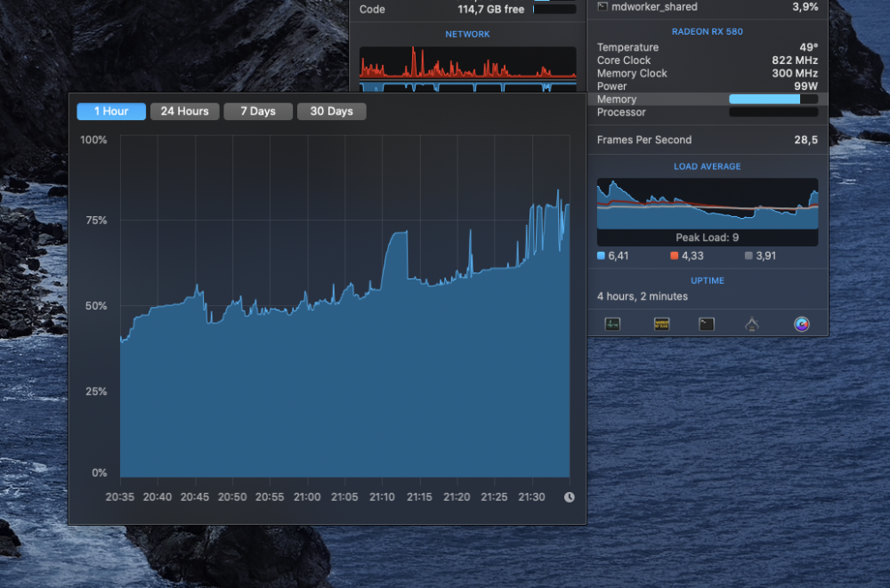
Task: Open the Console app icon
Action: point(662,324)
